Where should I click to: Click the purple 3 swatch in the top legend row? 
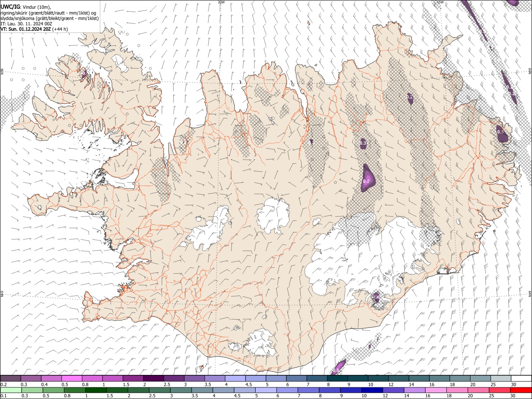coord(194,379)
